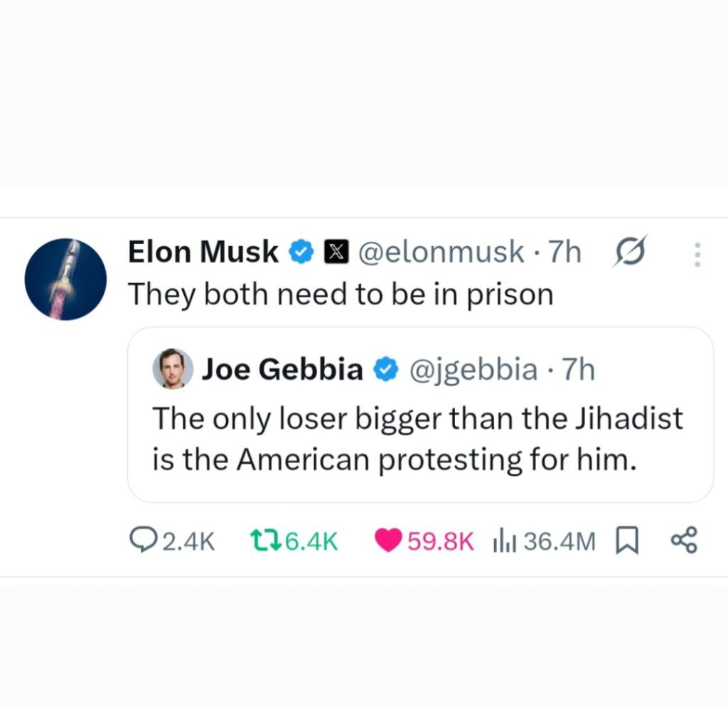Share the post via share icon

click(x=685, y=542)
